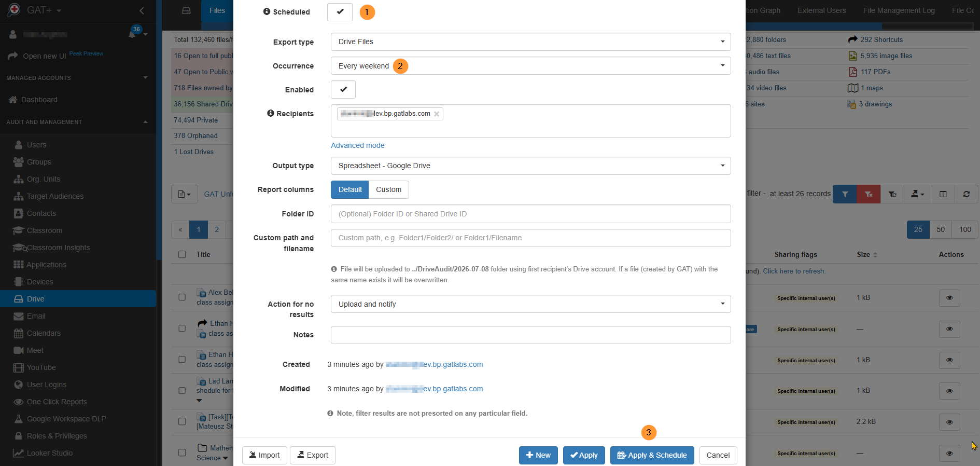Click the eye icon in the 2.2 kB row
This screenshot has height=466, width=980.
(x=949, y=422)
